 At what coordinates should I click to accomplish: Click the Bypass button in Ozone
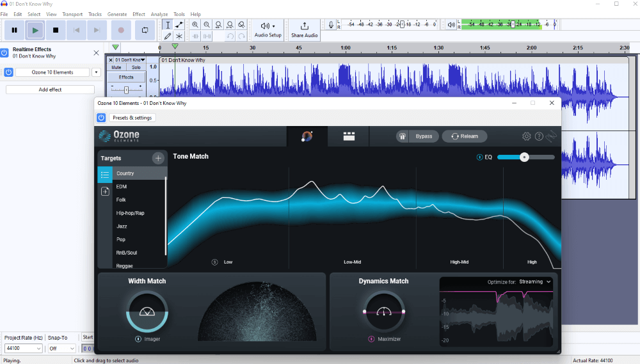[x=424, y=136]
